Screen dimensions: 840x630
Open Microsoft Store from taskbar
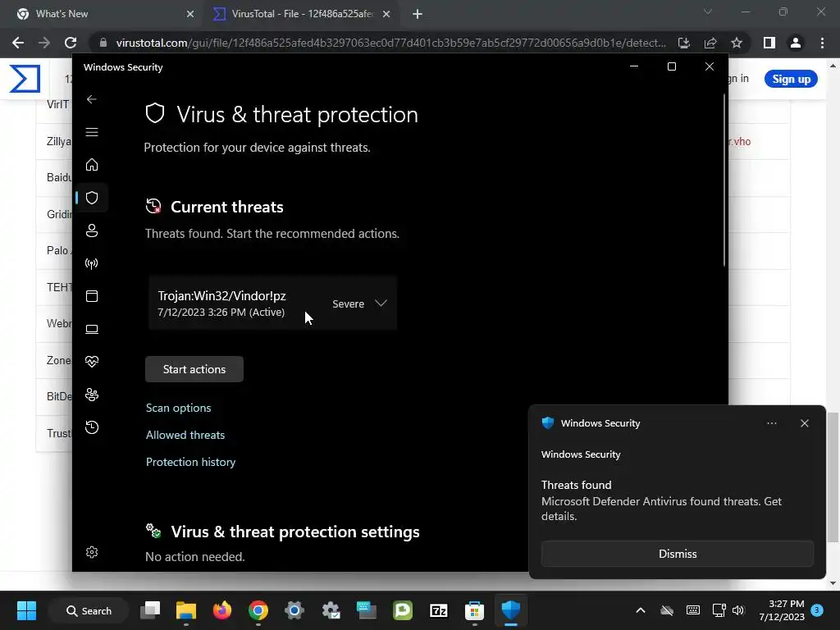pyautogui.click(x=474, y=610)
